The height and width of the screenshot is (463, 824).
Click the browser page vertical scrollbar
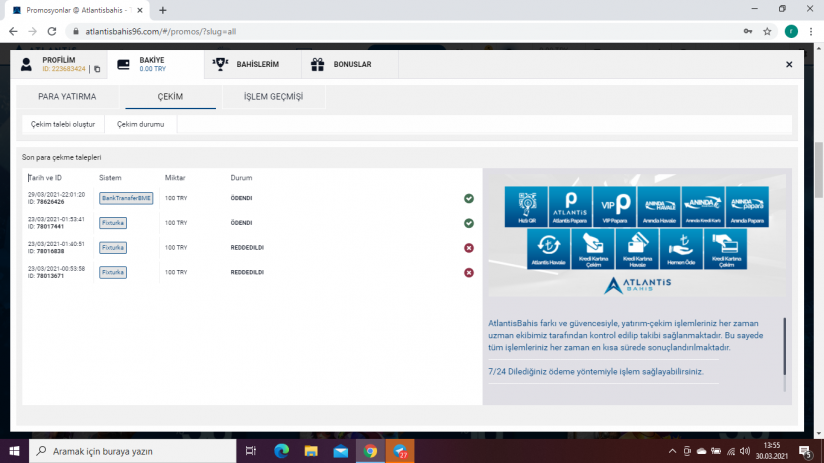(x=819, y=171)
